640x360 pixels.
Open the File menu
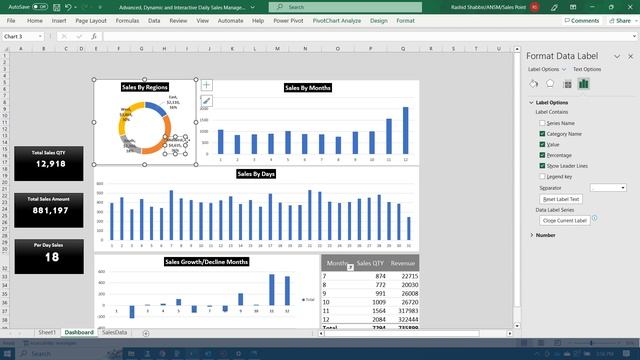(11, 20)
